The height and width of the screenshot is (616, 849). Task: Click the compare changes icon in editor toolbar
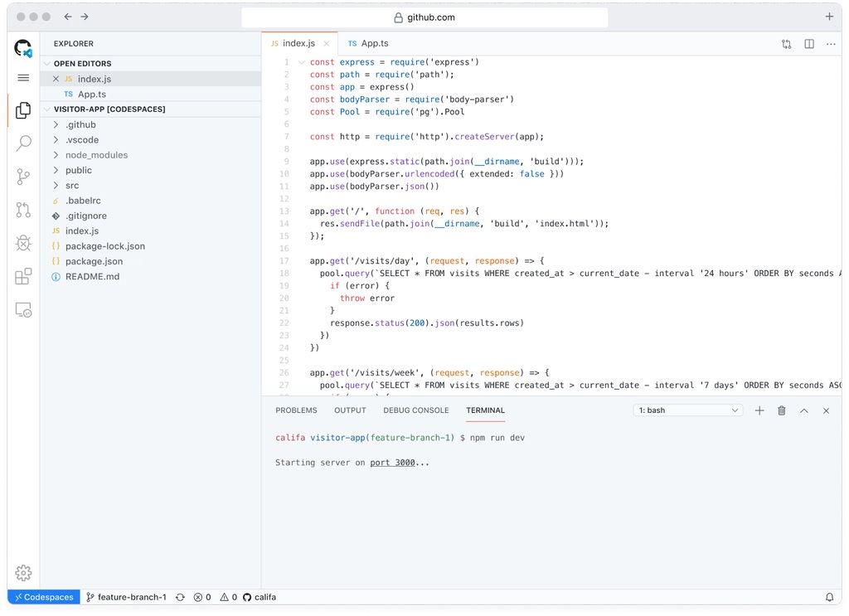point(786,44)
